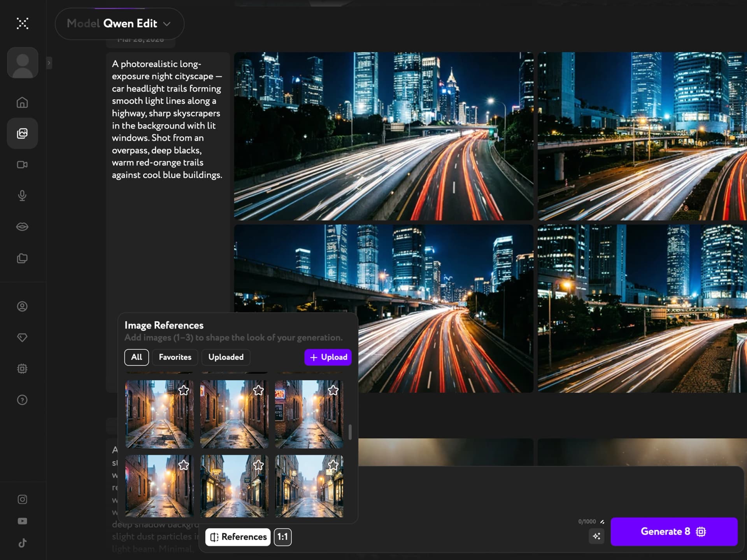Viewport: 747px width, 560px height.
Task: Open the Instagram link in the sidebar
Action: click(x=22, y=499)
